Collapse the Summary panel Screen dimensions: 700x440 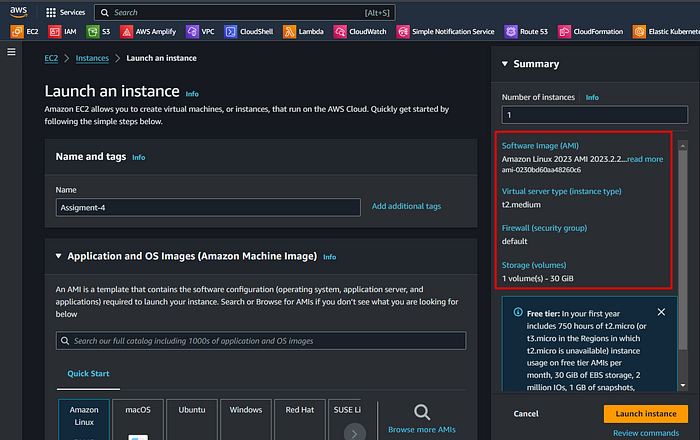tap(505, 64)
